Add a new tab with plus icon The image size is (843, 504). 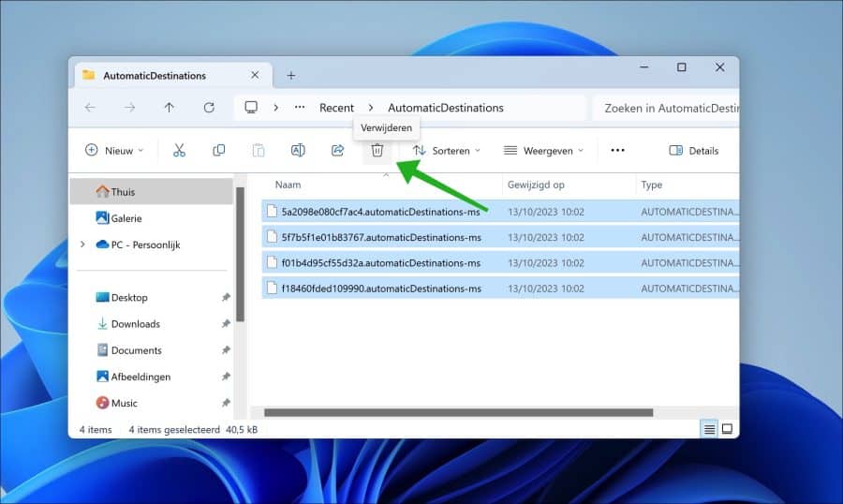click(290, 75)
